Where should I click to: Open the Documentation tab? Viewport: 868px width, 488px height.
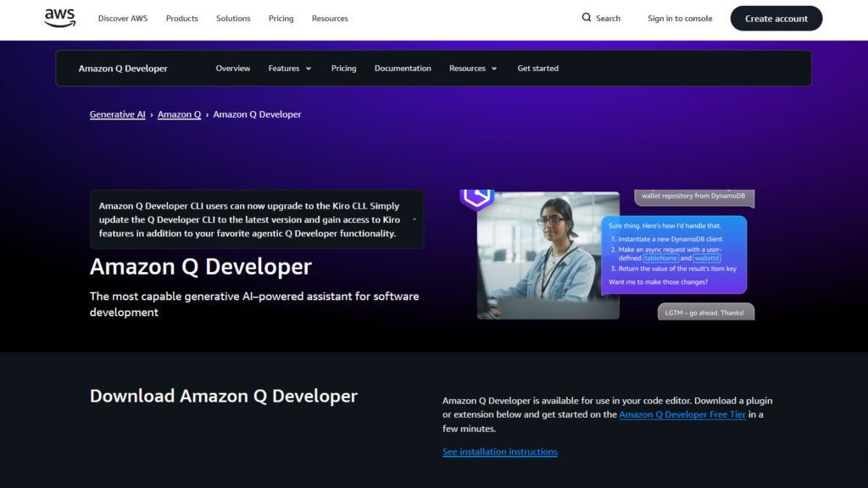click(x=403, y=69)
